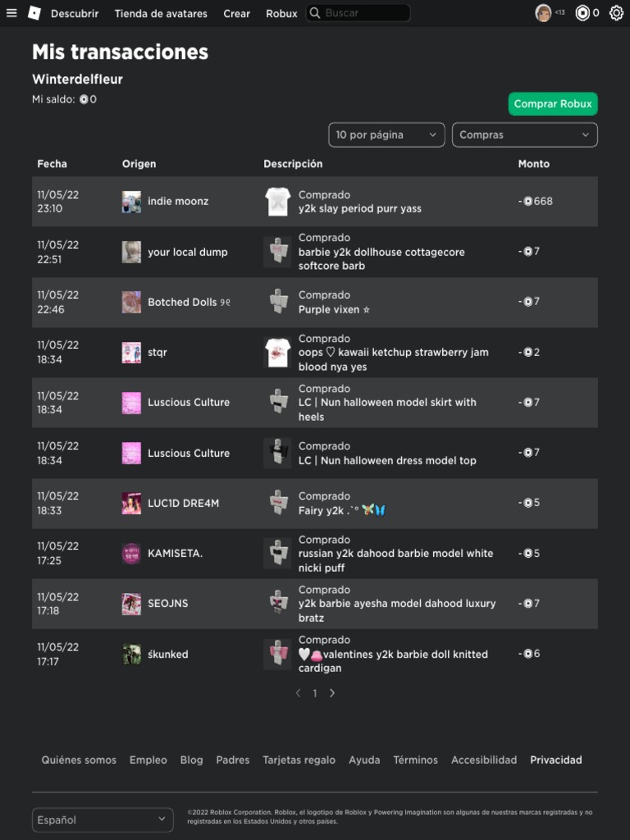Click the Robux balance icon in header
630x840 pixels.
click(583, 13)
